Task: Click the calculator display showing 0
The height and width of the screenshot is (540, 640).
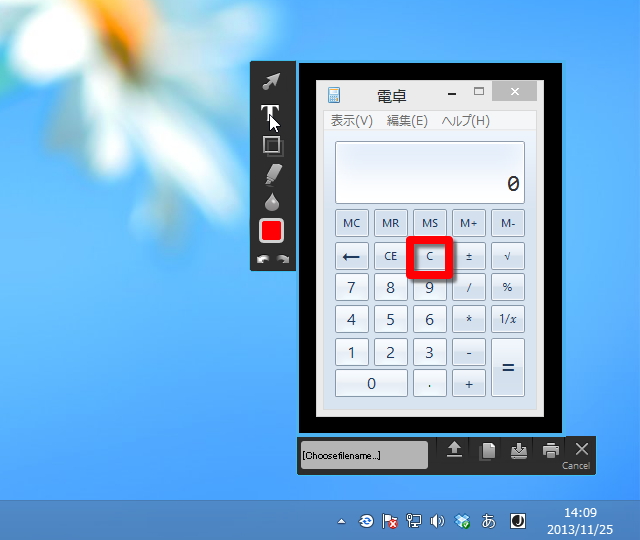Action: (430, 172)
